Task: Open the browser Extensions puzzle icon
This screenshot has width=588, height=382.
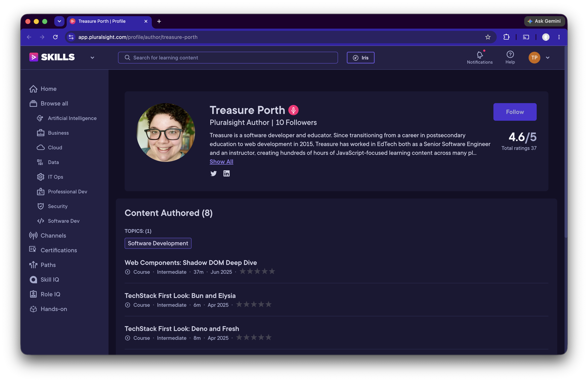Action: click(x=506, y=37)
